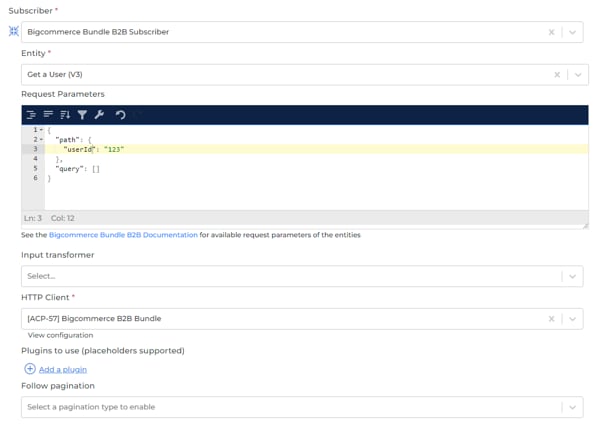The image size is (600, 427).
Task: Click the format JSON icon in the editor toolbar
Action: tap(31, 114)
